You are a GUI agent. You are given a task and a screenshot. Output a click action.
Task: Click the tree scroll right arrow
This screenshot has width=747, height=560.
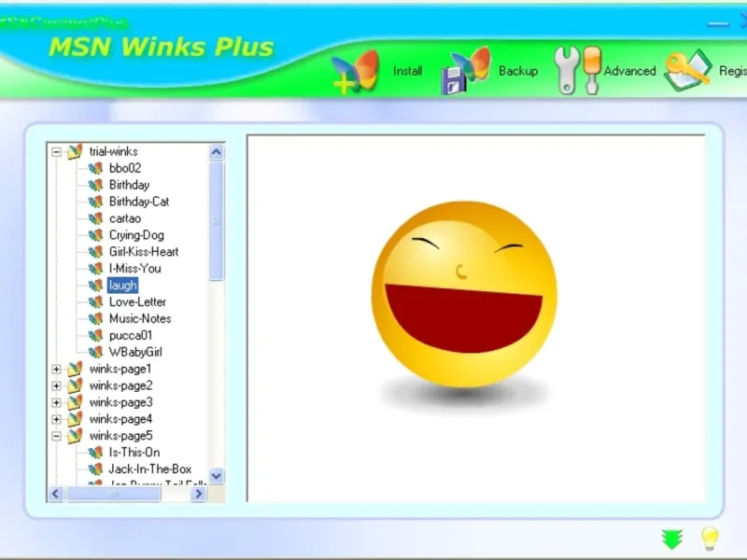198,494
